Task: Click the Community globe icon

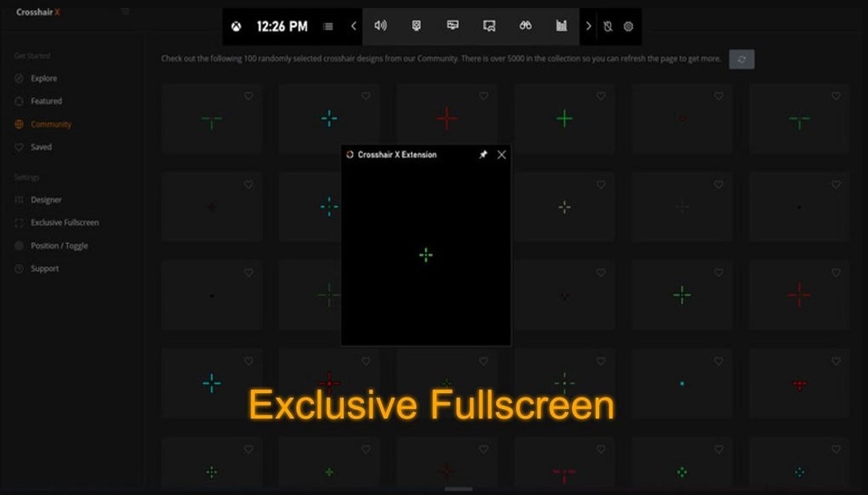Action: [19, 124]
